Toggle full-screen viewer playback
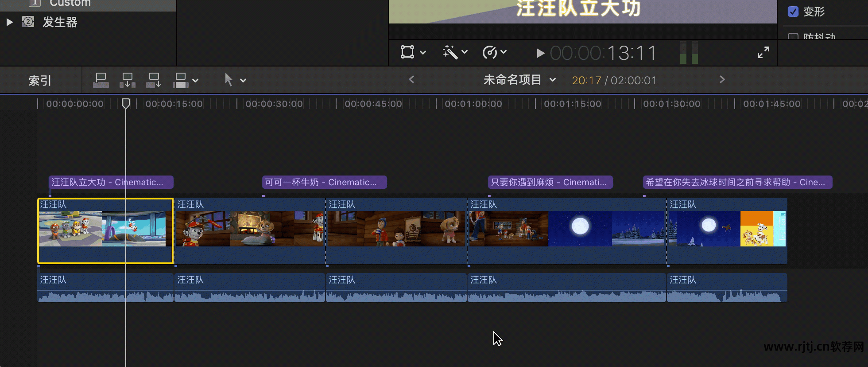 (x=763, y=52)
